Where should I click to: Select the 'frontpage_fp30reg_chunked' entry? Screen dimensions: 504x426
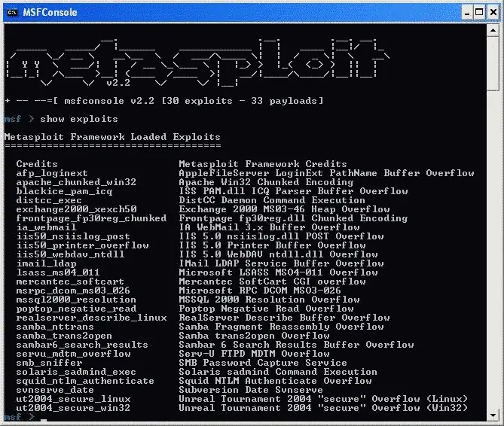[x=91, y=218]
